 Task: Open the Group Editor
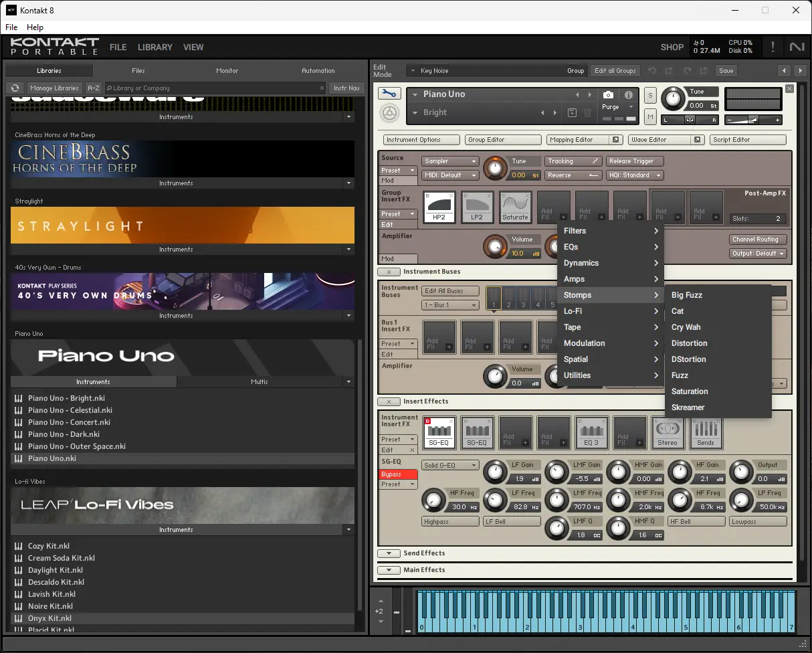click(x=503, y=140)
